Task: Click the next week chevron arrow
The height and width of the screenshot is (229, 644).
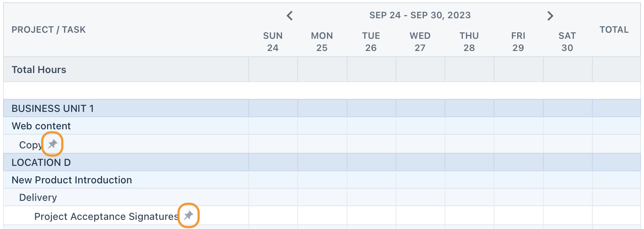Action: (550, 16)
